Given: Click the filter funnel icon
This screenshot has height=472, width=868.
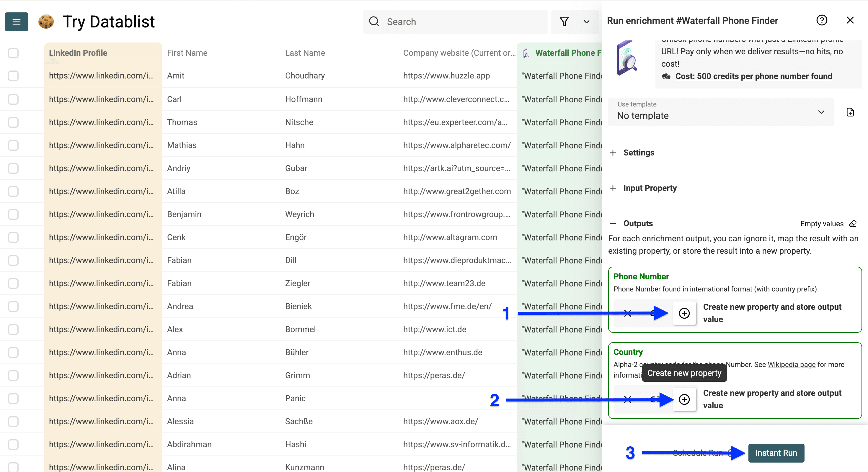Looking at the screenshot, I should (x=564, y=22).
